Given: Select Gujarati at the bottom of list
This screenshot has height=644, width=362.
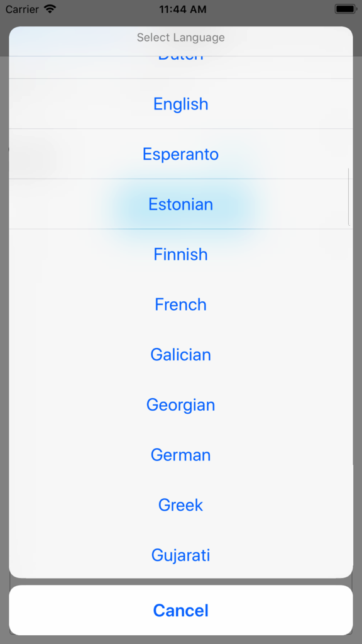Looking at the screenshot, I should (180, 555).
